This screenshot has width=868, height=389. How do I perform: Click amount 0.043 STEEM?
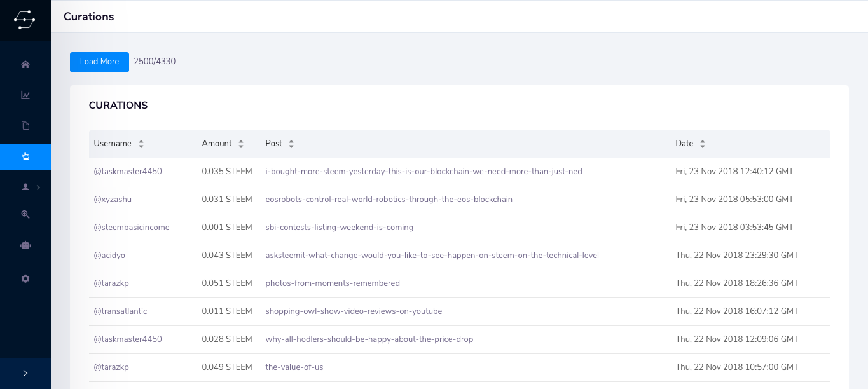click(227, 256)
